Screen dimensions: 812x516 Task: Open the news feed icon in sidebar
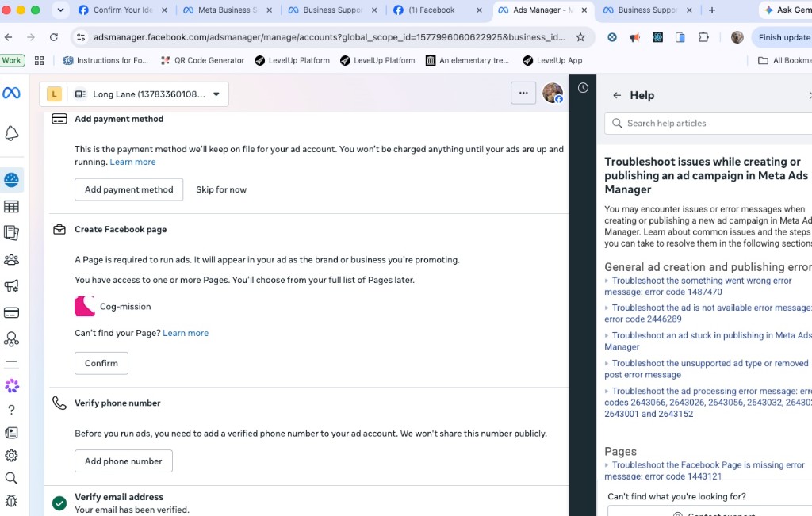point(11,433)
